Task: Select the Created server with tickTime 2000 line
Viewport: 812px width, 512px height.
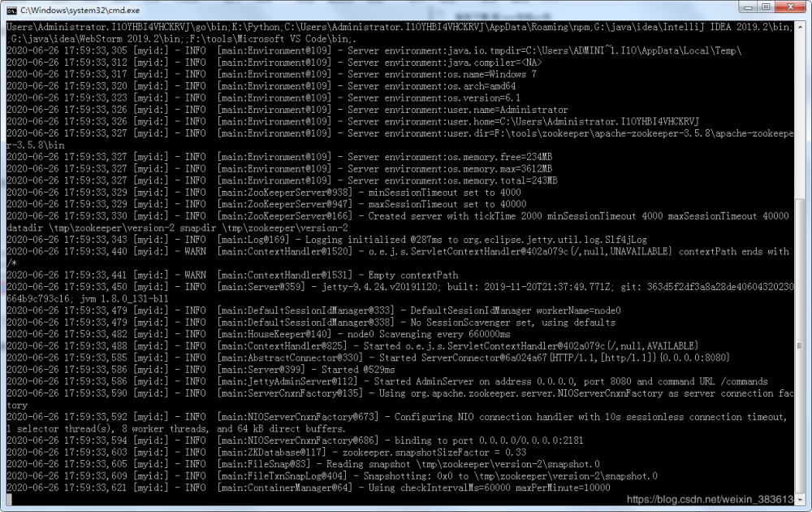Action: tap(398, 216)
